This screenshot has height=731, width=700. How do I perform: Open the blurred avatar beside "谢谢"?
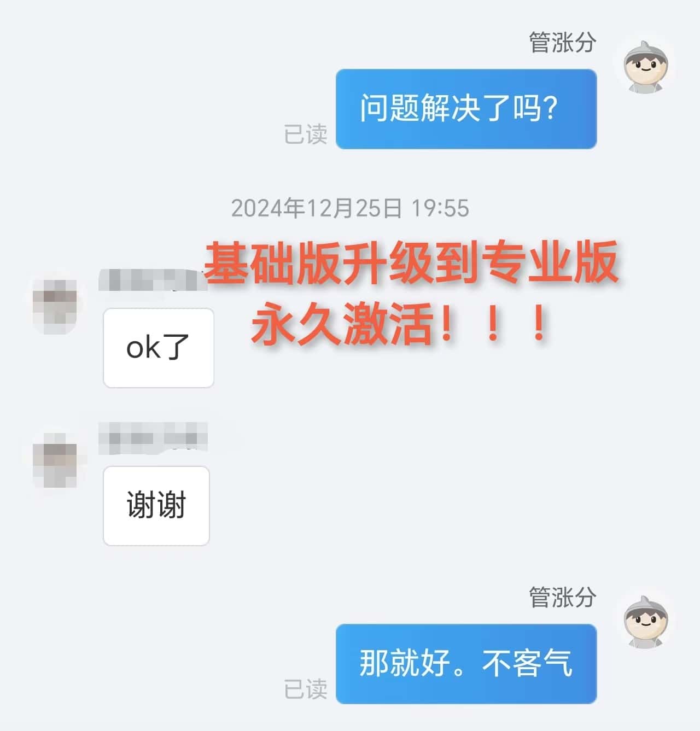(55, 458)
